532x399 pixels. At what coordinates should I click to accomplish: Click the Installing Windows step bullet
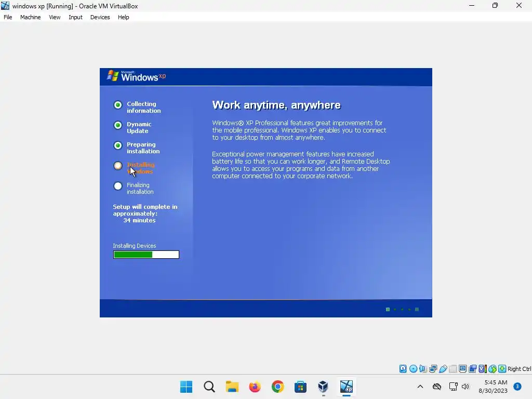[x=118, y=166]
